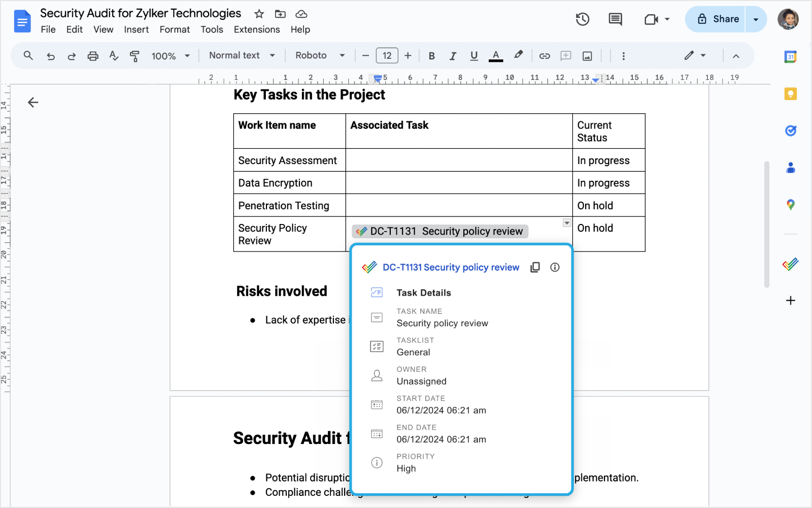The height and width of the screenshot is (508, 812).
Task: Insert an image from the toolbar
Action: pyautogui.click(x=587, y=56)
